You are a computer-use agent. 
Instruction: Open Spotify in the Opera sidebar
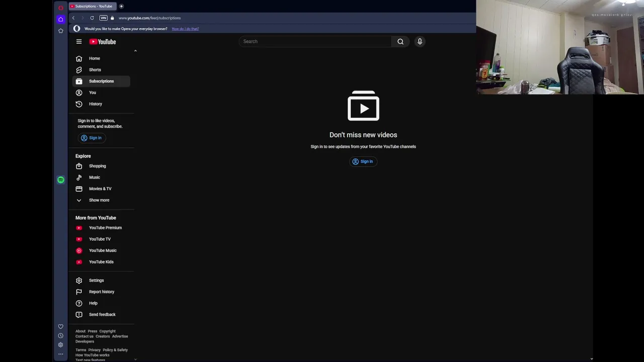pyautogui.click(x=61, y=180)
